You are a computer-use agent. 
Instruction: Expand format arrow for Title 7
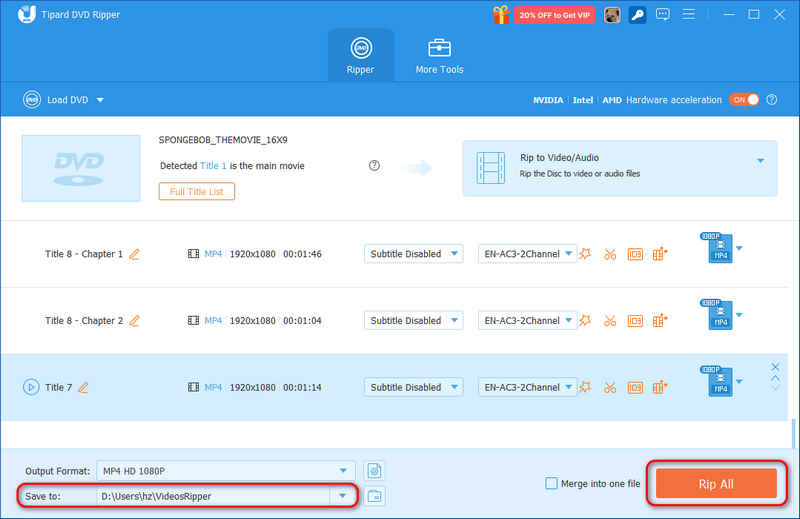[739, 382]
